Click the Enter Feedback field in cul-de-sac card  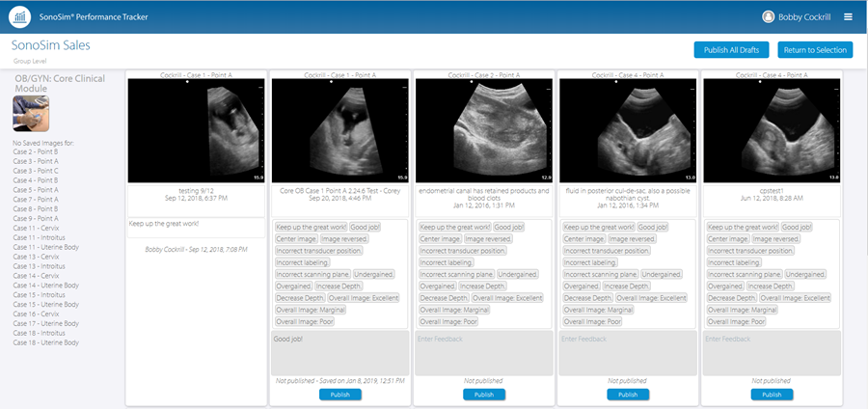click(x=628, y=353)
